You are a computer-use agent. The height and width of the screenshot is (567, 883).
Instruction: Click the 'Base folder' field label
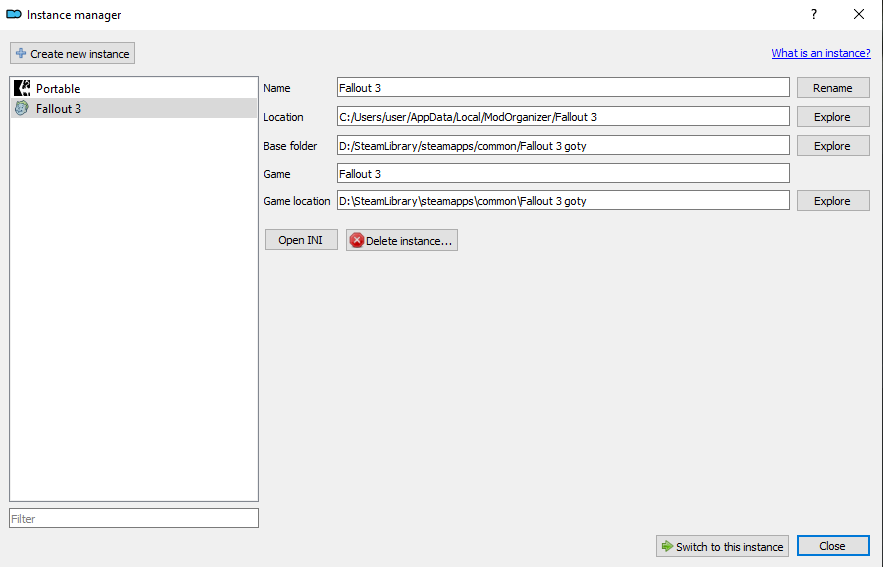(x=290, y=146)
